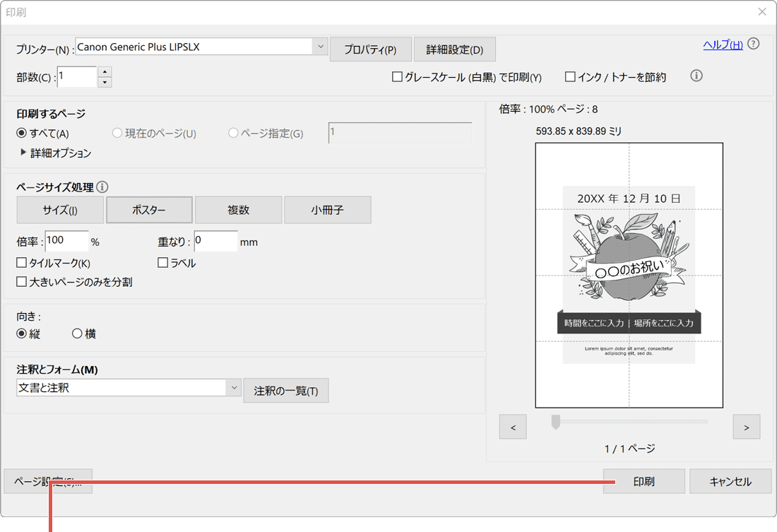Switch to 小冊子 page sizing mode
Viewport: 777px width, 532px height.
pyautogui.click(x=327, y=210)
